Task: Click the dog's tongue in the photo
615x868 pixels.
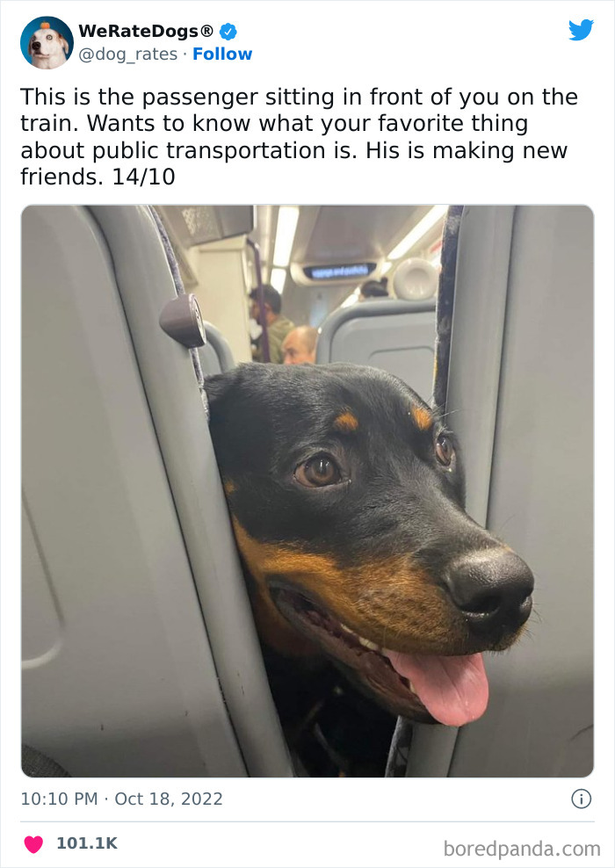Action: [x=443, y=686]
